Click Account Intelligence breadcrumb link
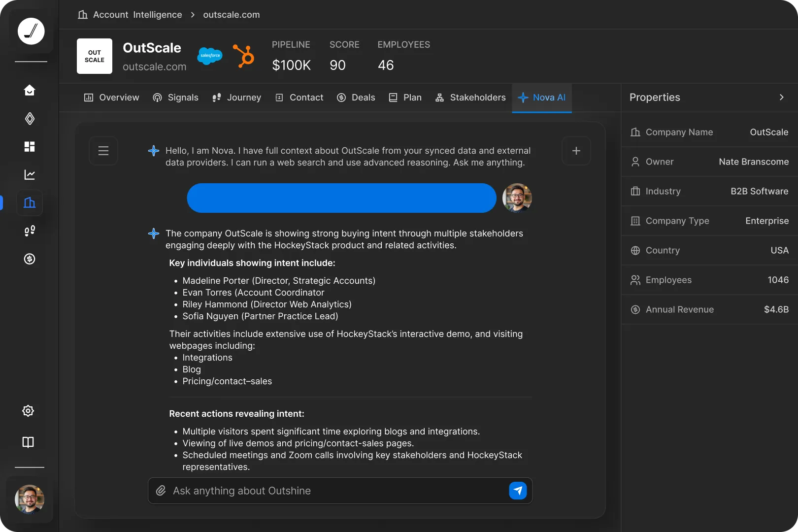Screen dimensions: 798x532 [x=137, y=15]
